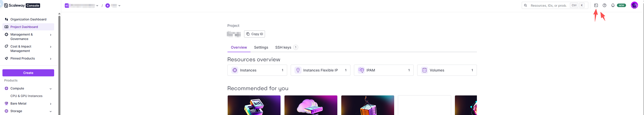Open the second recommended cloud thumbnail
The image size is (644, 115).
point(311,105)
